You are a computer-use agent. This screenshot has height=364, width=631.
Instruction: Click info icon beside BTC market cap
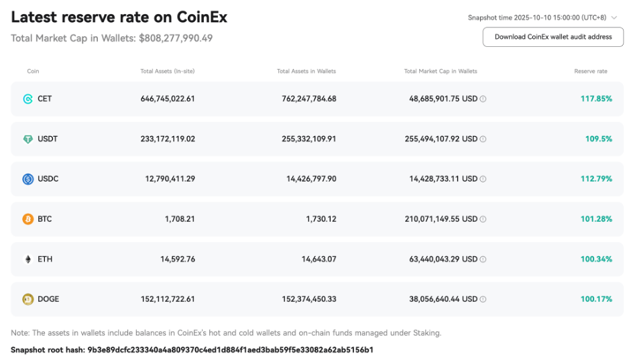[483, 219]
